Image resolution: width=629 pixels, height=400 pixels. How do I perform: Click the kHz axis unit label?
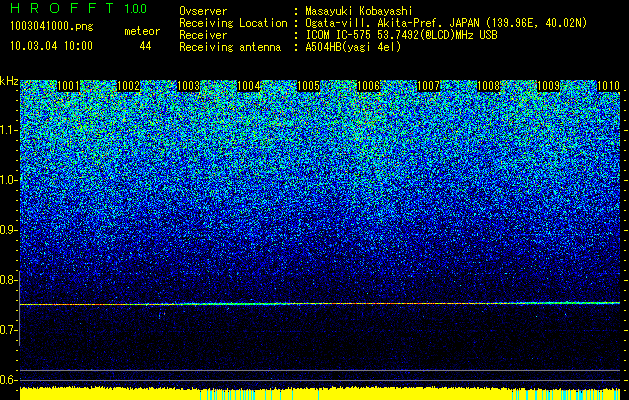[9, 81]
